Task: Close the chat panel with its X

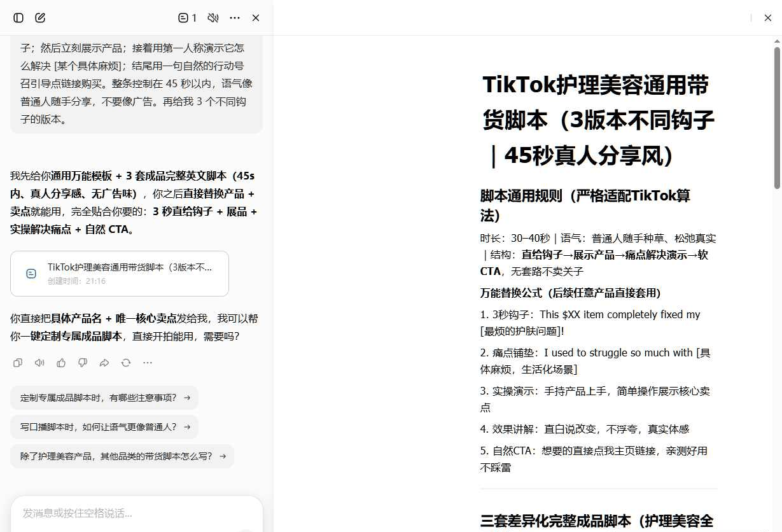Action: [x=256, y=18]
